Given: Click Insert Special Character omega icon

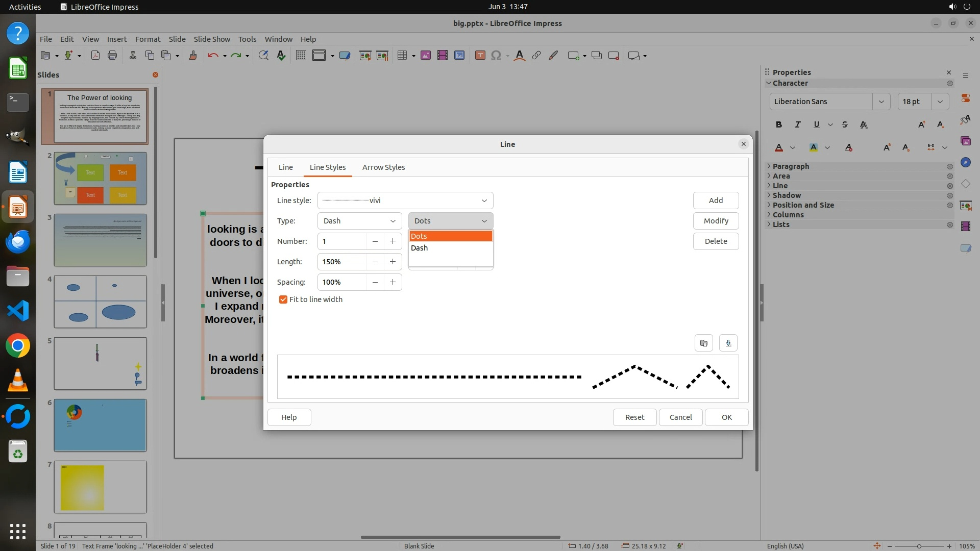Looking at the screenshot, I should tap(496, 56).
